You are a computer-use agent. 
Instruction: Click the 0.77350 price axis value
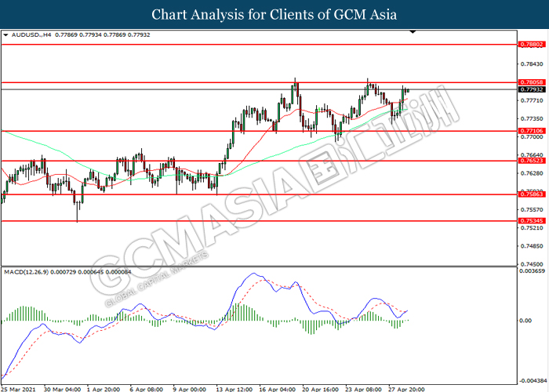(x=532, y=118)
